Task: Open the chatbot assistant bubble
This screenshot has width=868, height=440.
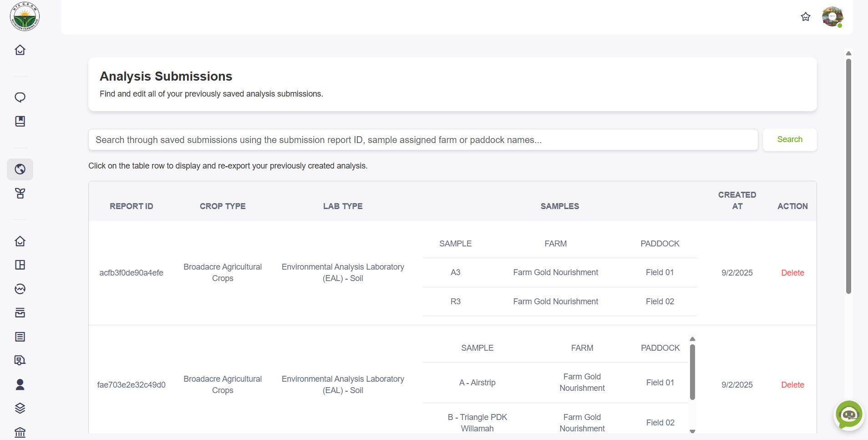Action: (848, 414)
